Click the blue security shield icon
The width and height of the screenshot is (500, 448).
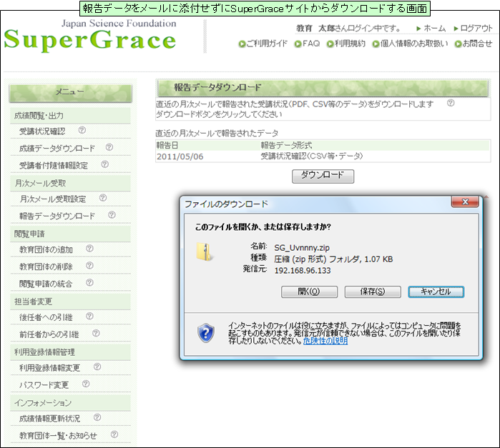tap(206, 333)
